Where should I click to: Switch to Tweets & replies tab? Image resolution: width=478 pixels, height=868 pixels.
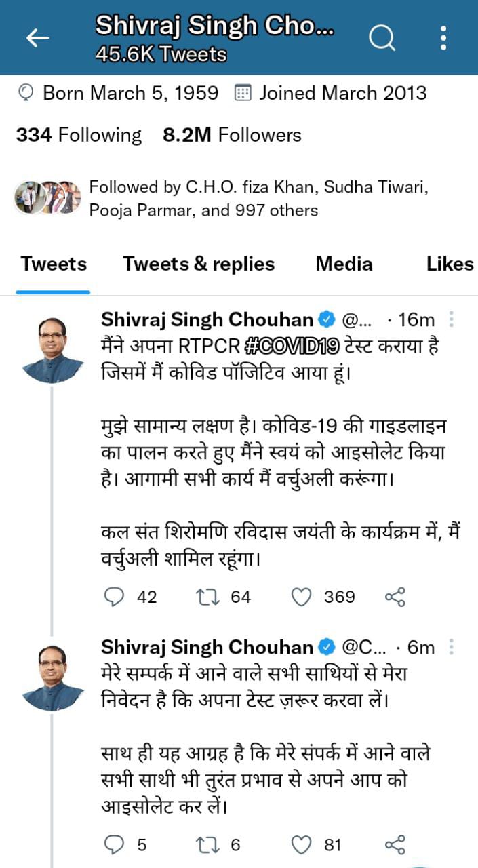199,264
